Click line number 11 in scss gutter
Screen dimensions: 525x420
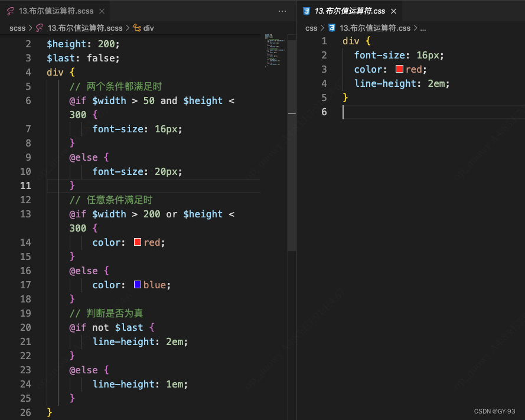coord(25,186)
